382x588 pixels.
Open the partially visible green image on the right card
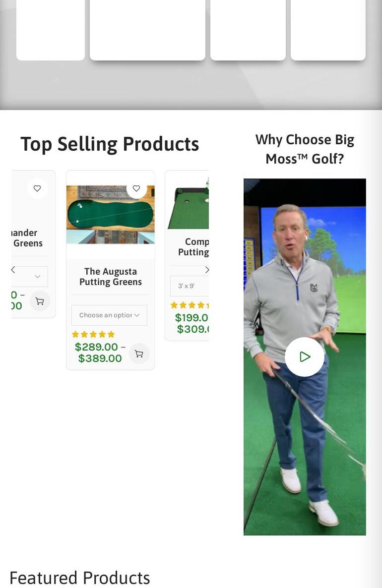189,204
